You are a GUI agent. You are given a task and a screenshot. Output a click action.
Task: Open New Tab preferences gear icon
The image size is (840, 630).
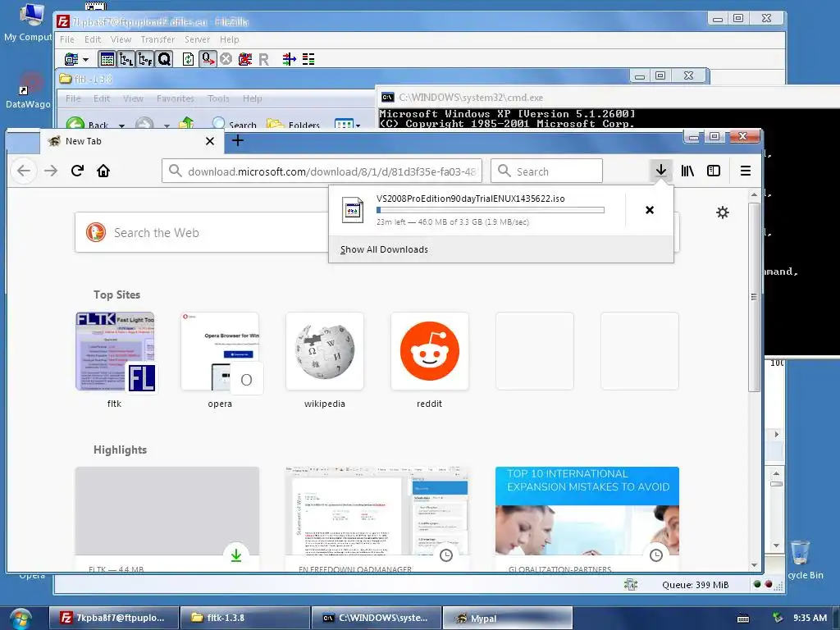[723, 212]
